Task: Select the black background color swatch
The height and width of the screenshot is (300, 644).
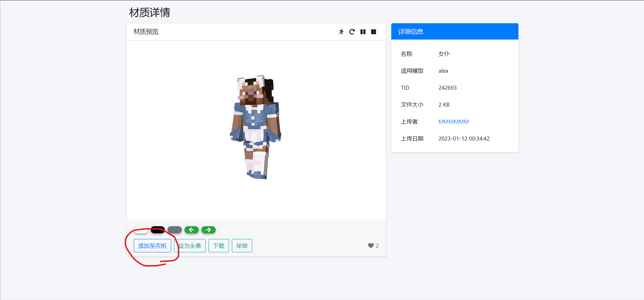Action: tap(158, 230)
